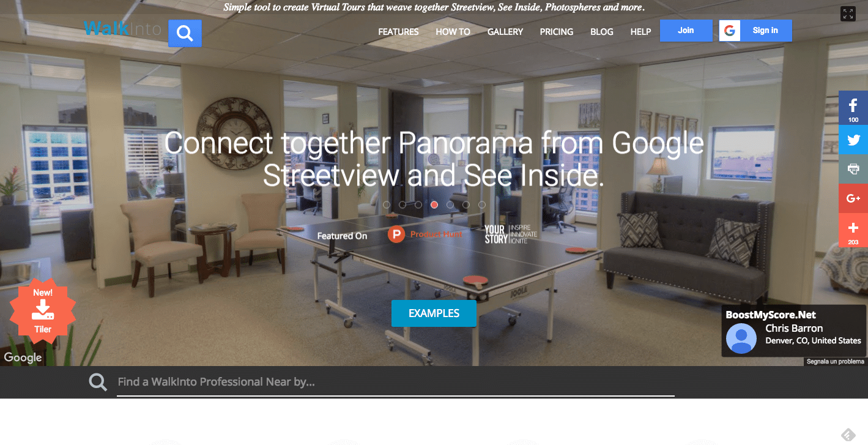Open the Segnala un problema link
The width and height of the screenshot is (868, 445).
click(835, 362)
